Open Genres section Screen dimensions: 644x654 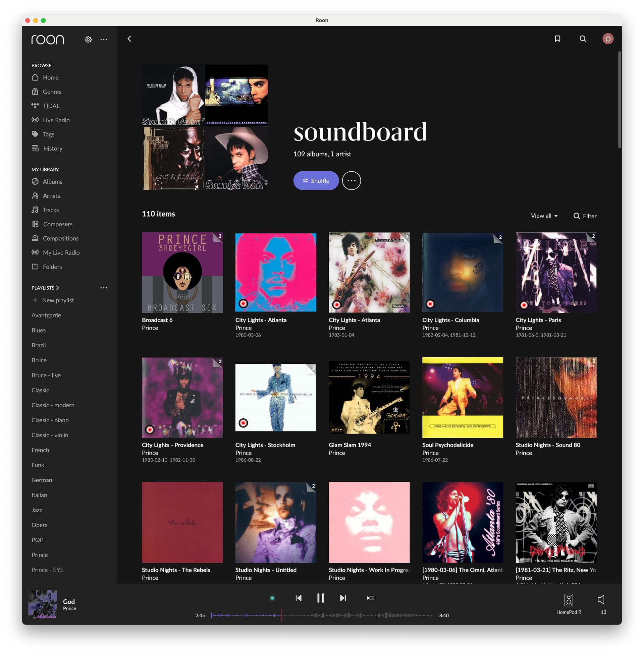(52, 92)
